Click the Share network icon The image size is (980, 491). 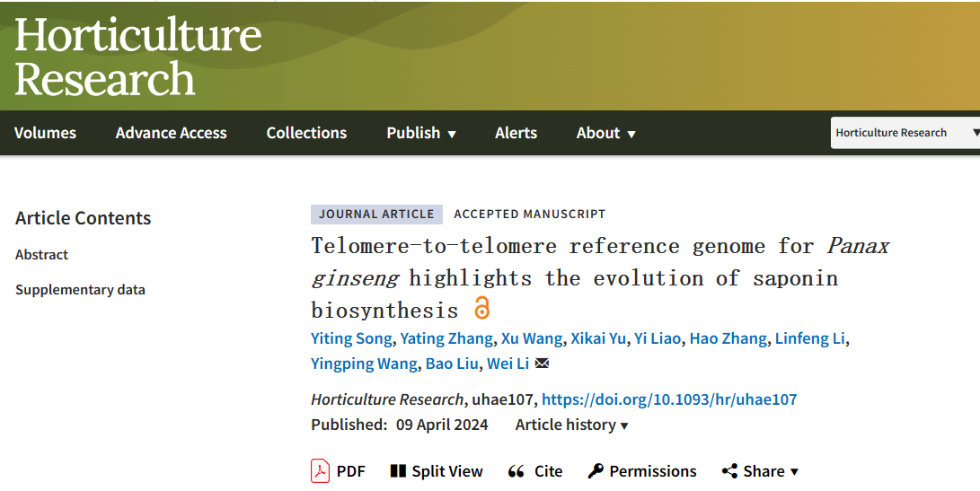coord(729,471)
